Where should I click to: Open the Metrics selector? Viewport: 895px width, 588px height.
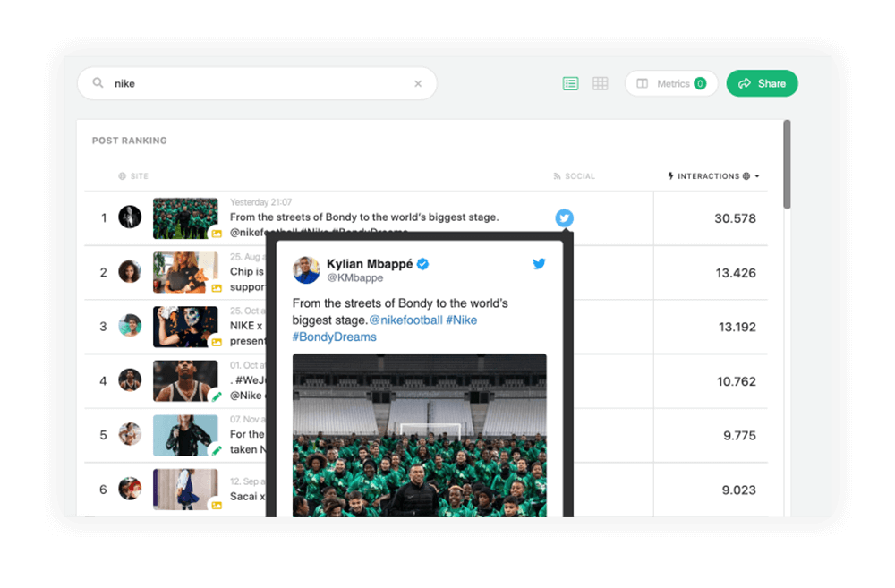click(x=671, y=83)
